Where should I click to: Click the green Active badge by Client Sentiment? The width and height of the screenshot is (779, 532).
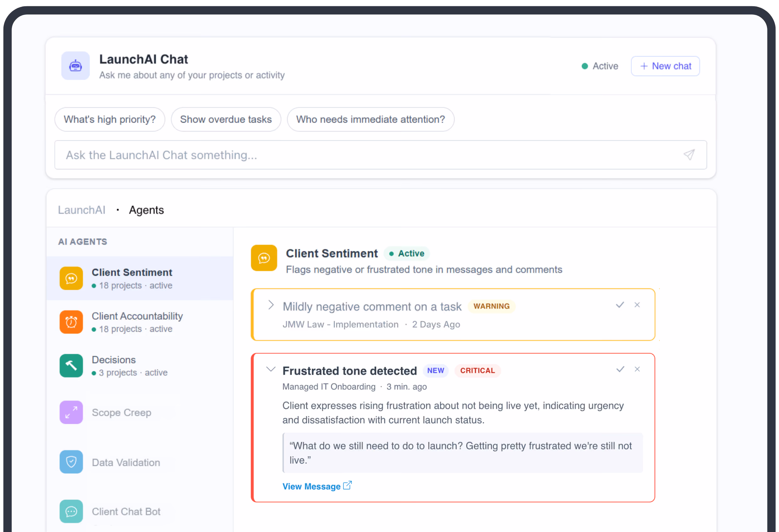point(407,253)
